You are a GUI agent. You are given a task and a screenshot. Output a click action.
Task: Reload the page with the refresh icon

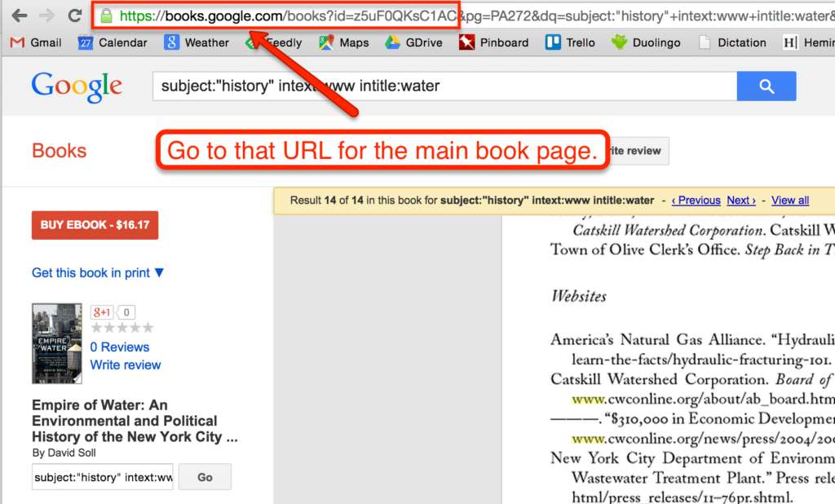[74, 15]
